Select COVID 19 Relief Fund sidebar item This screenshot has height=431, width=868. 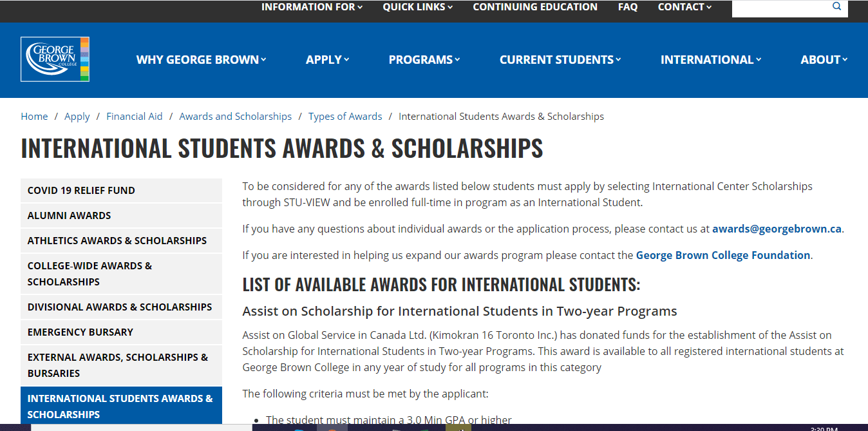[x=121, y=191]
